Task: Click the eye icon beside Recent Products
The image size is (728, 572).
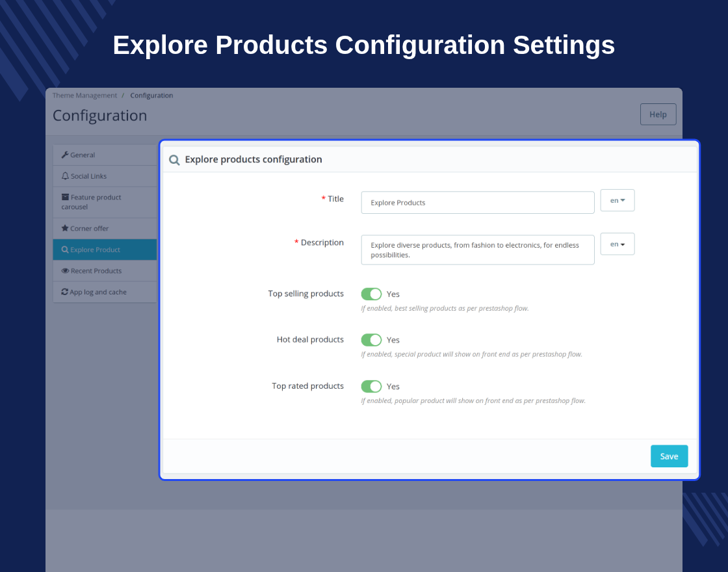Action: 65,270
